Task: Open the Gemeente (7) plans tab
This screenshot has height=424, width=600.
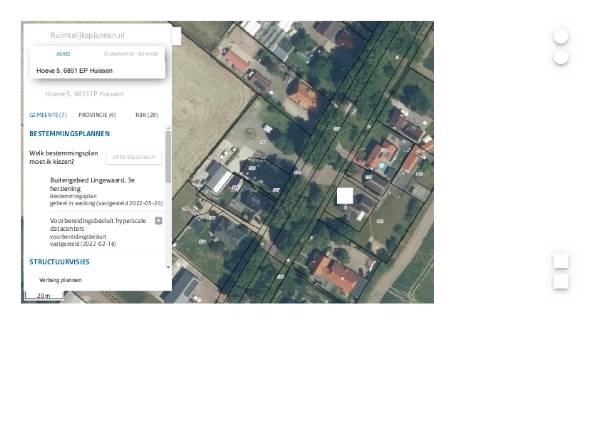Action: coord(48,115)
